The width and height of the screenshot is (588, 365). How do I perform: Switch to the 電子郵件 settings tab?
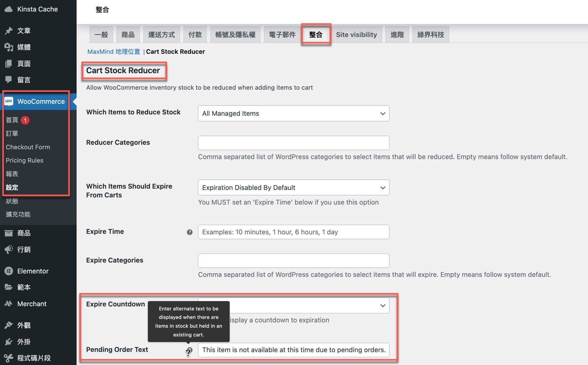pyautogui.click(x=283, y=34)
